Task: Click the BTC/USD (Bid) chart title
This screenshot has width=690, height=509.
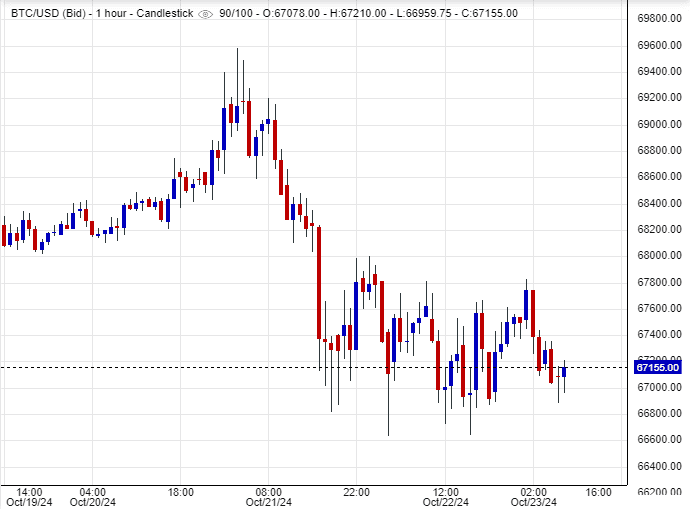Action: click(47, 14)
